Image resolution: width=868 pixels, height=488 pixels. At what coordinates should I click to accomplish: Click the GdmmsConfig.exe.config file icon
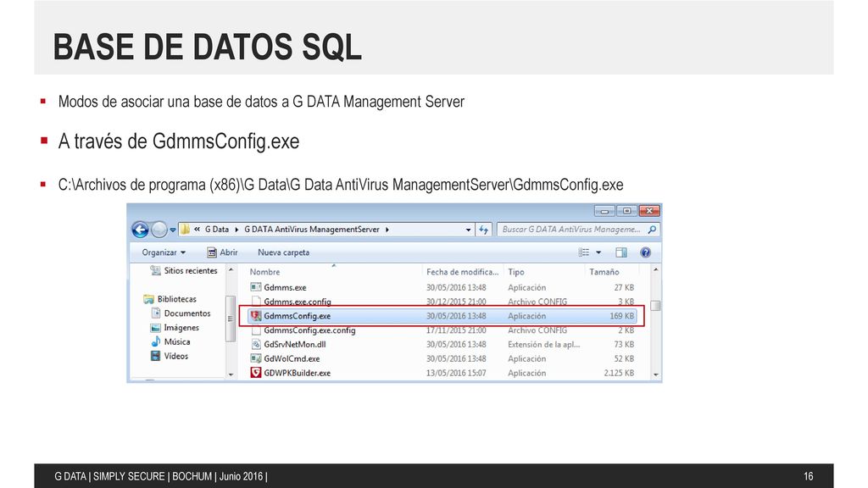(x=255, y=330)
